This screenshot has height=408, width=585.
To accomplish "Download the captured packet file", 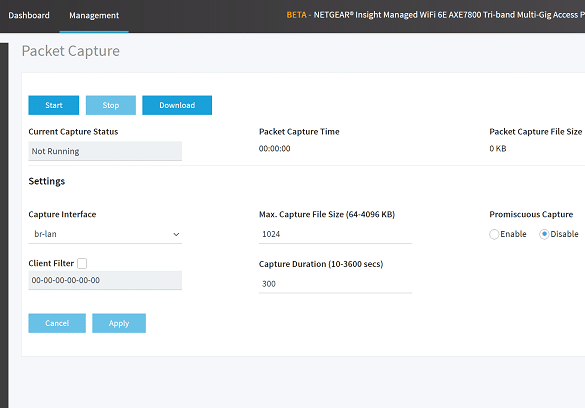I will click(x=177, y=105).
